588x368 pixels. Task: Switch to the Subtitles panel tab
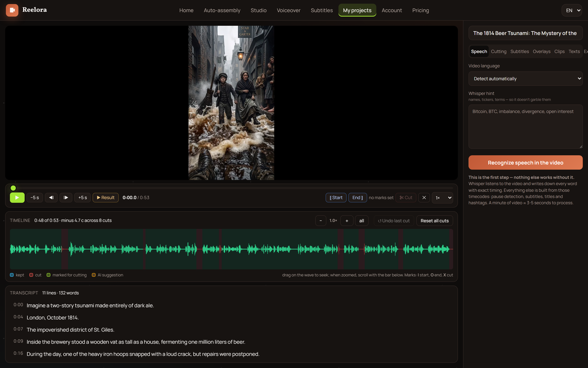point(520,52)
